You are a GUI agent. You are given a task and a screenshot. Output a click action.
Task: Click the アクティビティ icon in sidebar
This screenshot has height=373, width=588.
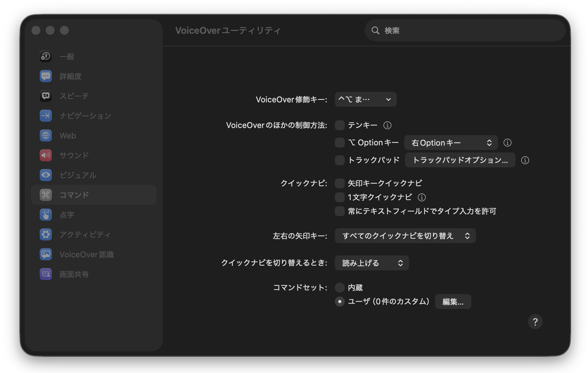[x=46, y=234]
